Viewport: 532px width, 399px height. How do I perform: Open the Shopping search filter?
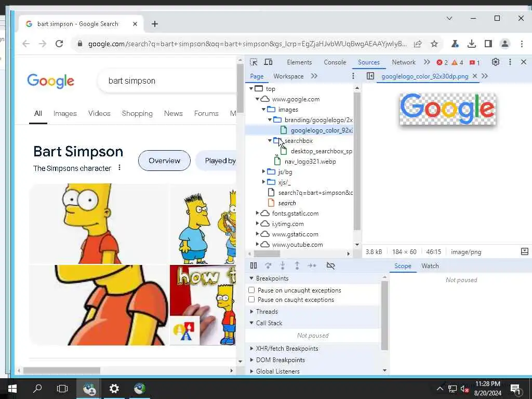click(x=137, y=113)
